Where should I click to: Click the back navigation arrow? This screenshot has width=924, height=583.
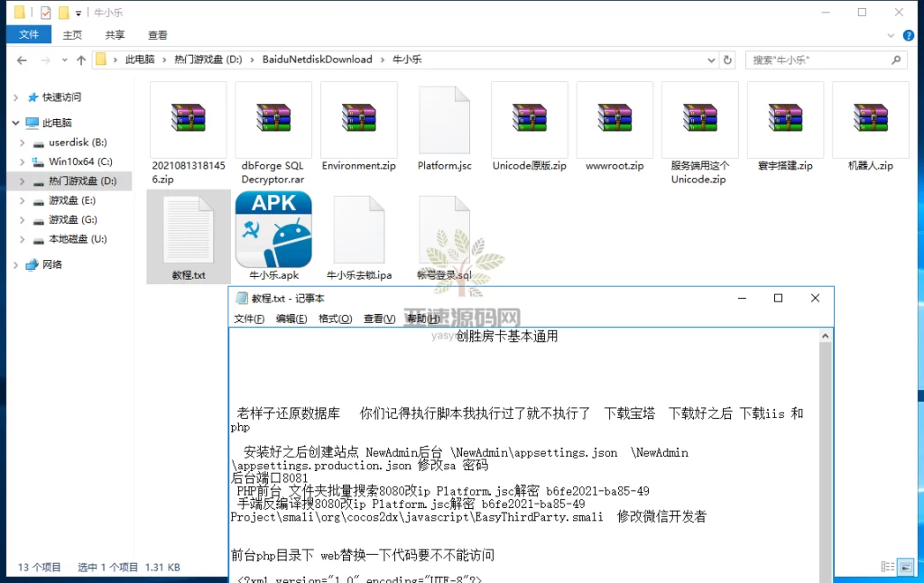coord(22,60)
